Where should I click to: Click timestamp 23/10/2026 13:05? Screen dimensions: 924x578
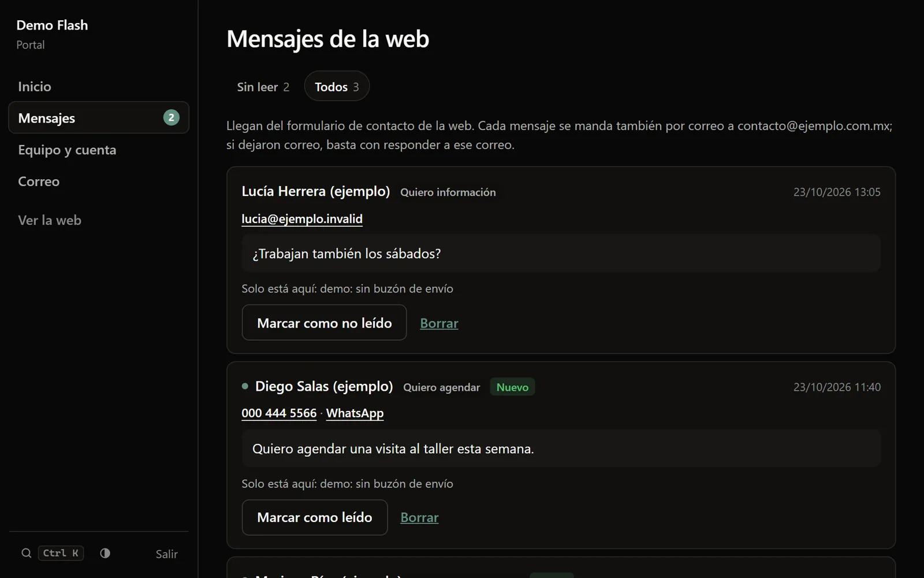coord(837,192)
